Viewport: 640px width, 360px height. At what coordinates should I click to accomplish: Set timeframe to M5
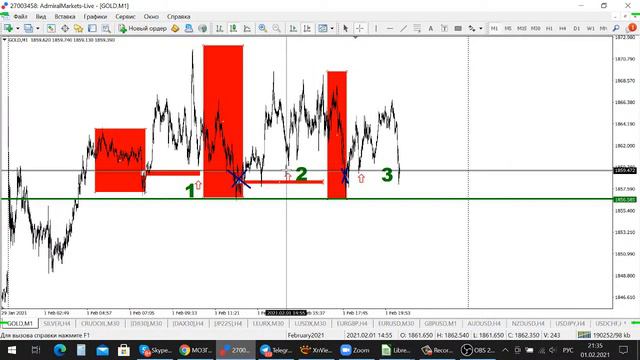pos(508,28)
